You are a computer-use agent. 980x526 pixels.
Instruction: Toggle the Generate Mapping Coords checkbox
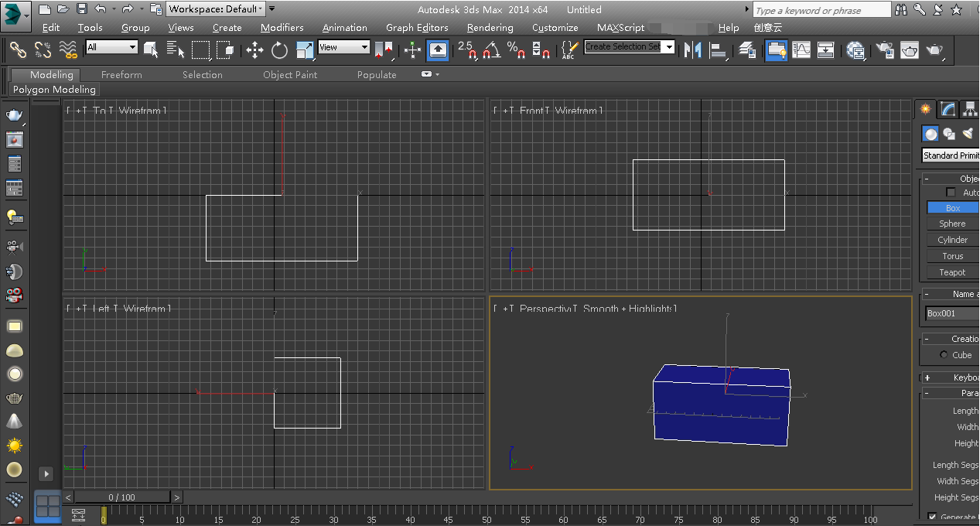pyautogui.click(x=932, y=517)
